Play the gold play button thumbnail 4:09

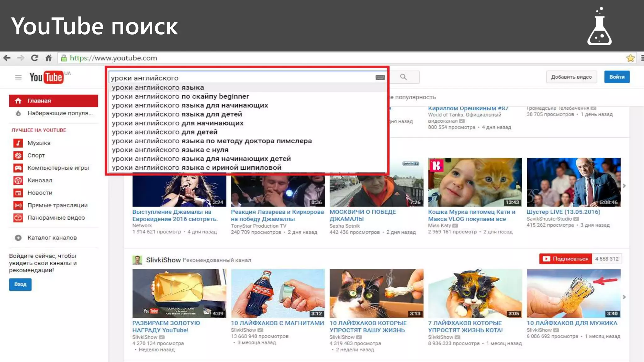[179, 293]
